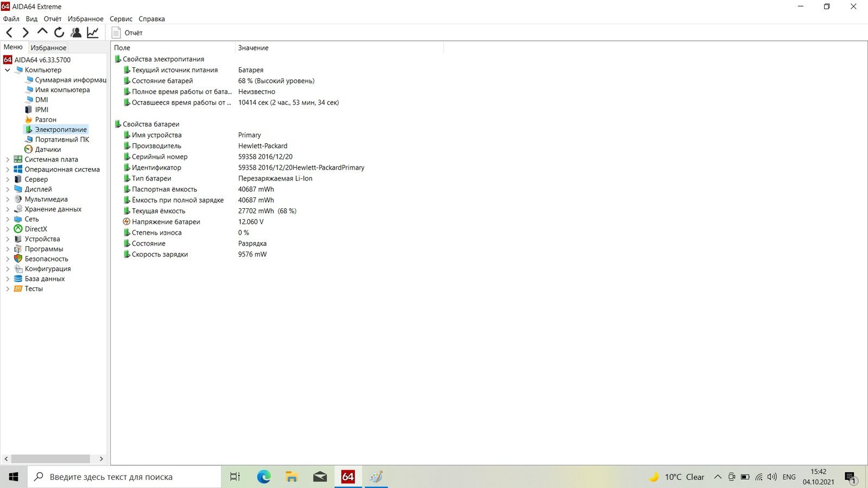Go up one level with the up arrow icon
Viewport: 868px width, 488px height.
[42, 32]
